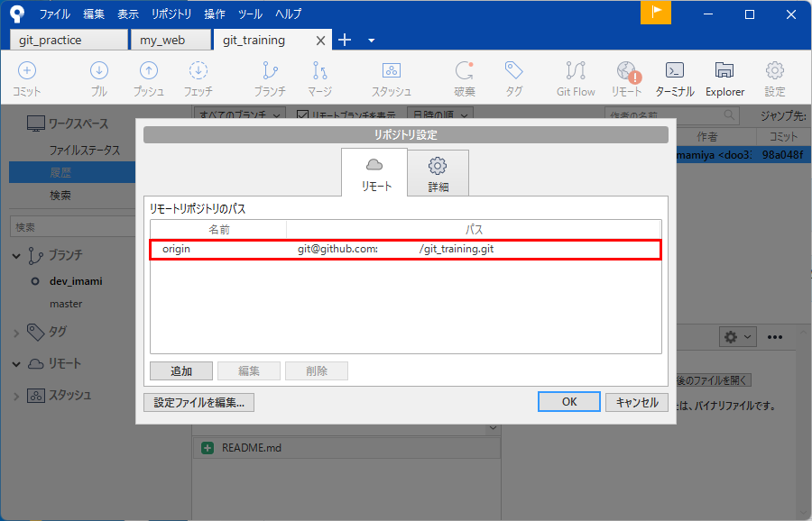The image size is (812, 521).
Task: Click the Pull (プル) toolbar icon
Action: click(x=99, y=78)
